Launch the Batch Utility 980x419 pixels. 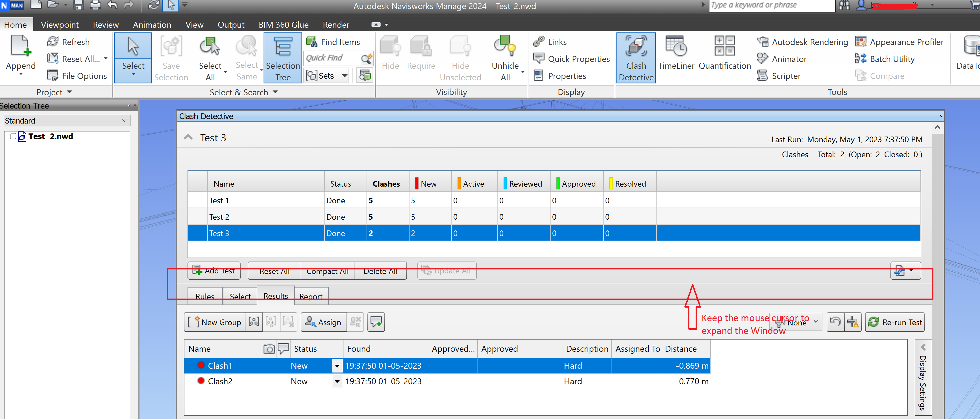click(x=885, y=59)
